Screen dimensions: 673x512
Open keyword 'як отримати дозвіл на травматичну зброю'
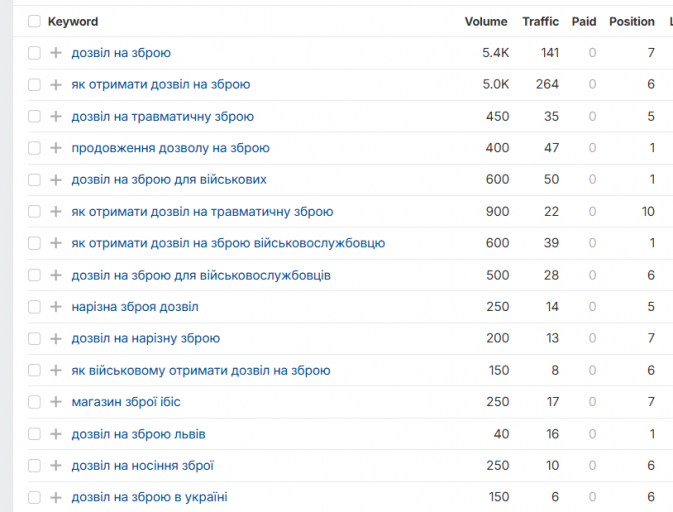click(202, 212)
